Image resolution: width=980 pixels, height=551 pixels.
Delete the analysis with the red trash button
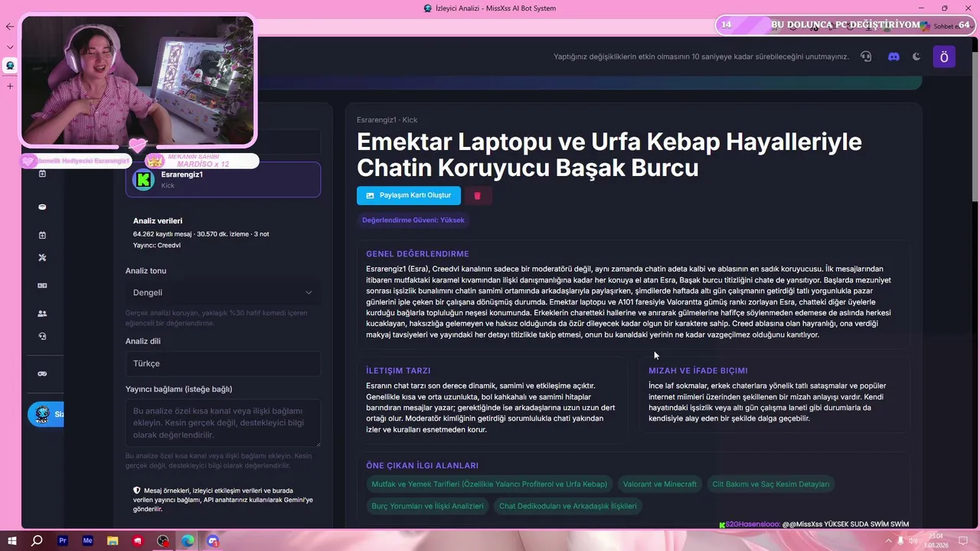pos(477,195)
